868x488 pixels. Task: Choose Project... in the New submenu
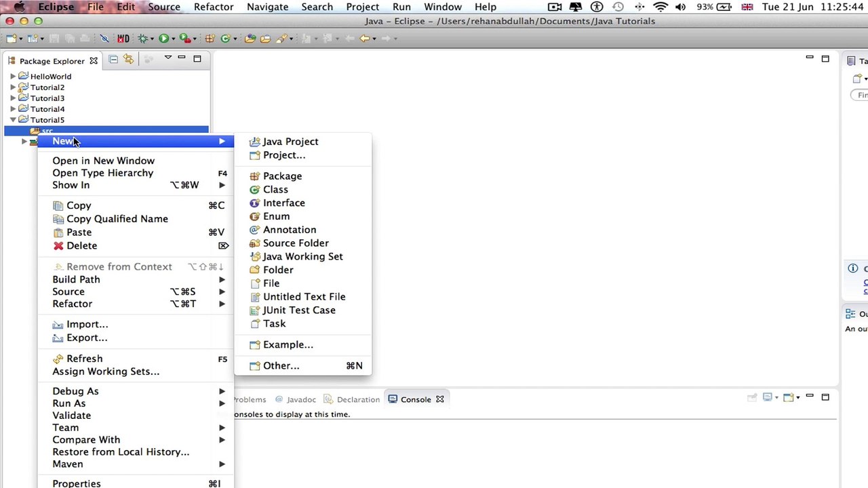(x=302, y=155)
